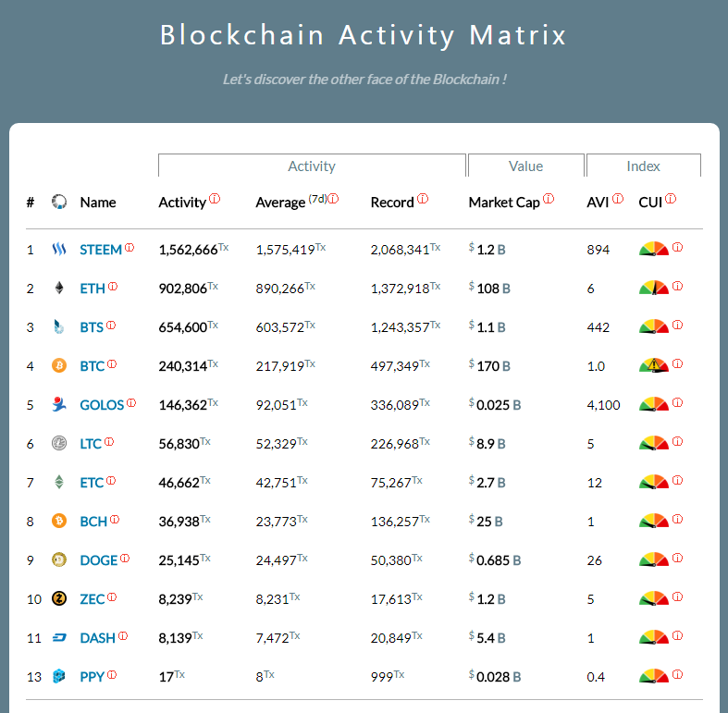Screen dimensions: 728x713
Task: Click ETC market cap $2.7 B
Action: click(x=487, y=483)
